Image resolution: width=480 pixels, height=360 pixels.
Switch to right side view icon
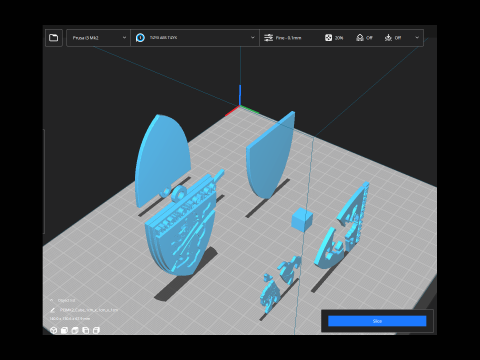tap(96, 330)
